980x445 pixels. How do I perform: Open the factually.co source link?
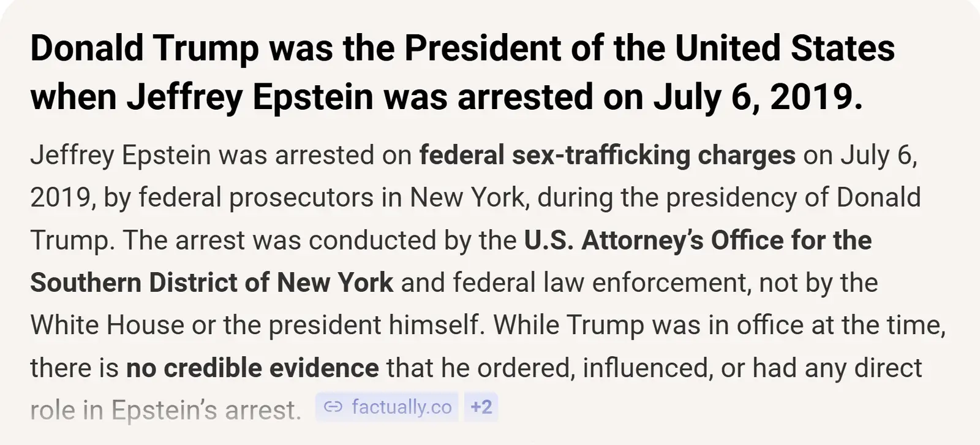click(x=401, y=407)
